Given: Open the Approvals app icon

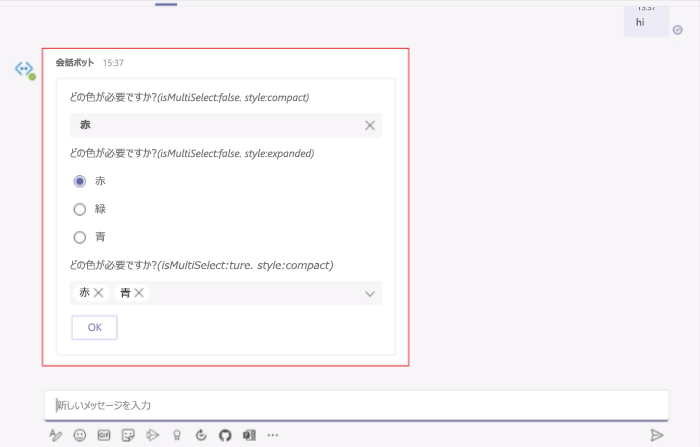Looking at the screenshot, I should point(201,435).
